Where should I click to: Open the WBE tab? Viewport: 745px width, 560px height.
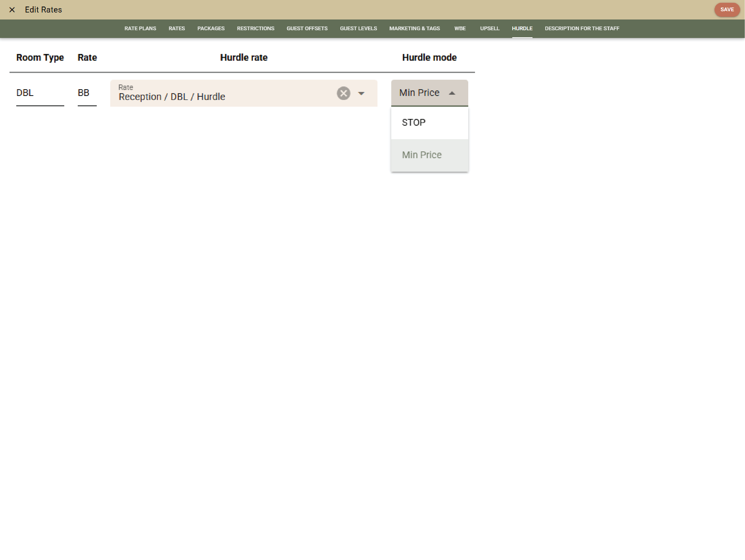(460, 29)
